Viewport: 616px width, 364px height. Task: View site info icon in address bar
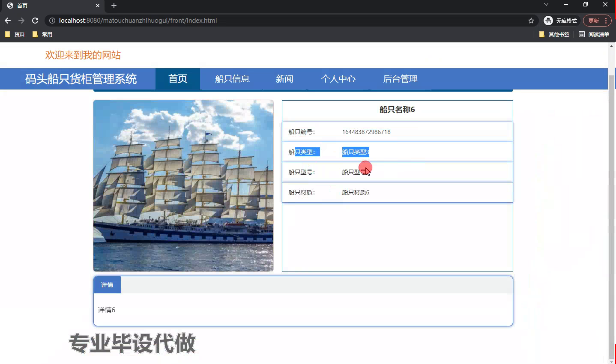[x=52, y=21]
